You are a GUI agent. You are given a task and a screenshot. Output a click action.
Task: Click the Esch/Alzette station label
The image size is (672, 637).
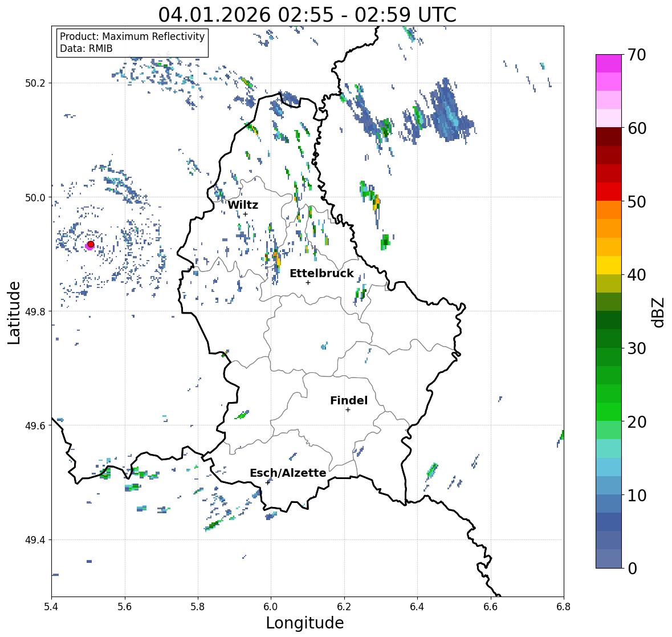coord(288,473)
